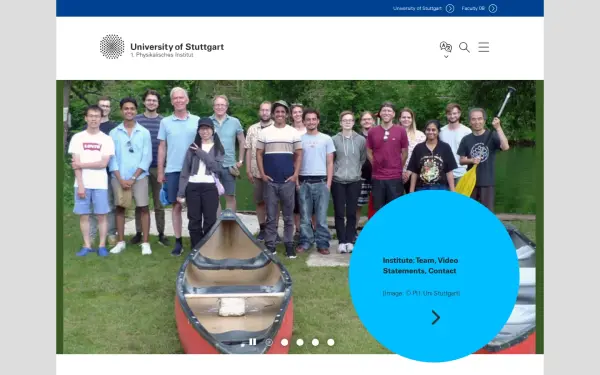The height and width of the screenshot is (375, 600).
Task: Select the first (current) slideshow dot
Action: (269, 342)
